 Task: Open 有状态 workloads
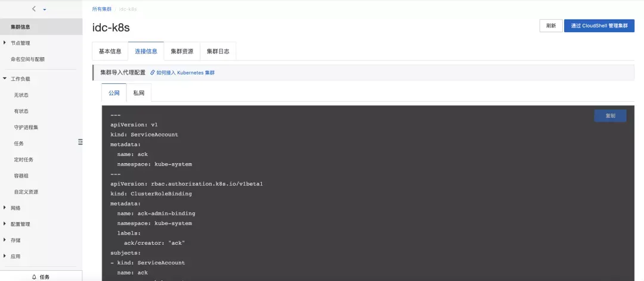click(21, 111)
